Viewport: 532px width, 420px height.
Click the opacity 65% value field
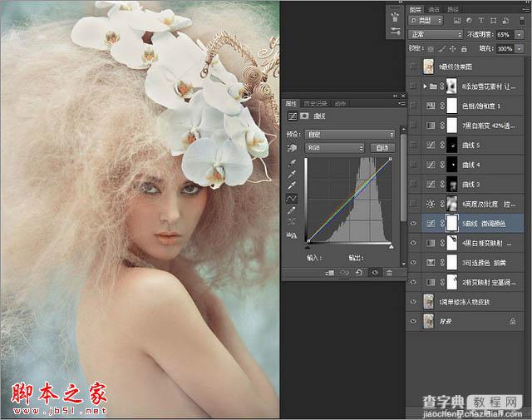coord(505,35)
